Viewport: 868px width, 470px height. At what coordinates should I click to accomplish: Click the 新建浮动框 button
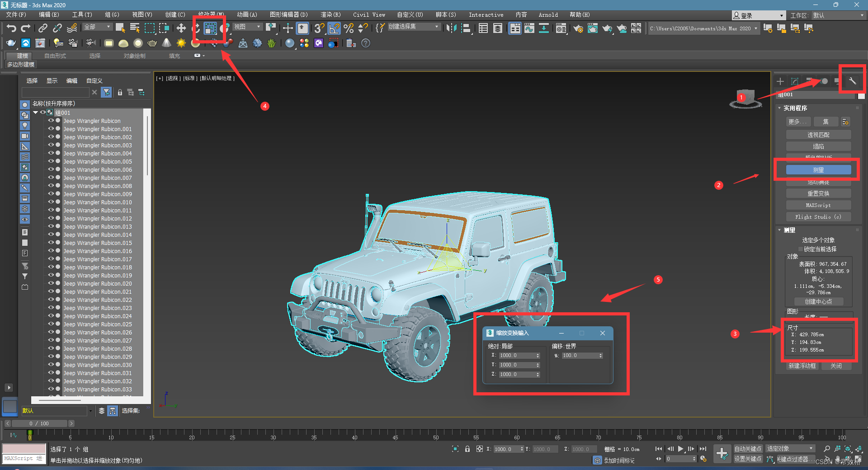802,366
